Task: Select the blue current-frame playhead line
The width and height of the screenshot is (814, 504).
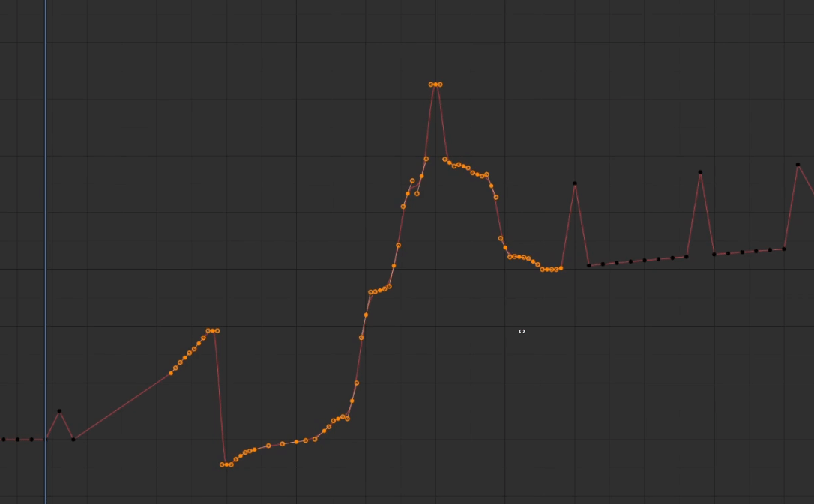Action: point(45,252)
